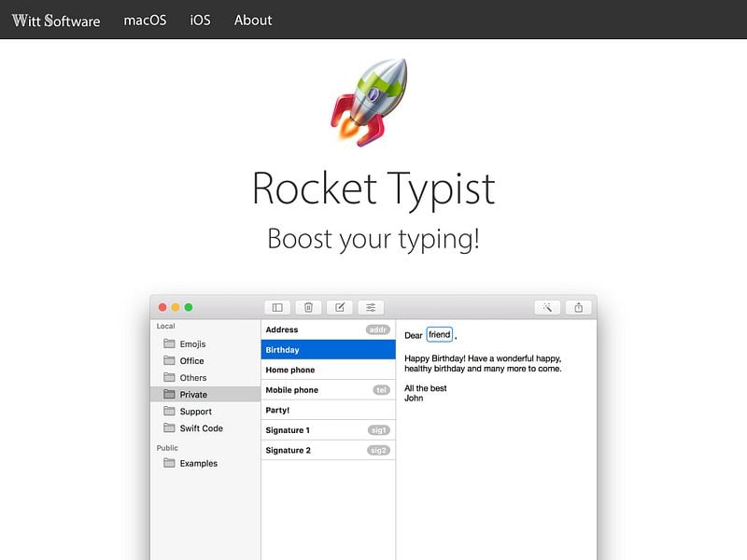The image size is (747, 560).
Task: Select the Mobile phone snippet row
Action: coord(329,390)
